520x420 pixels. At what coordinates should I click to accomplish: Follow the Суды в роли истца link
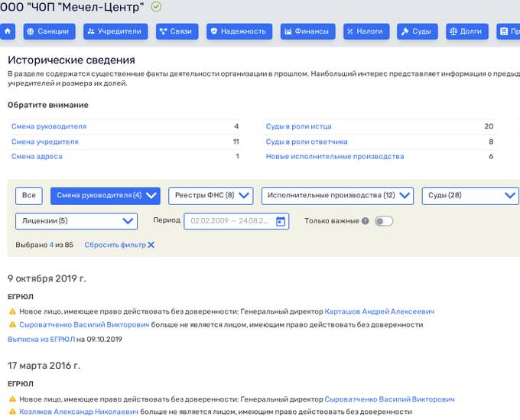point(298,126)
